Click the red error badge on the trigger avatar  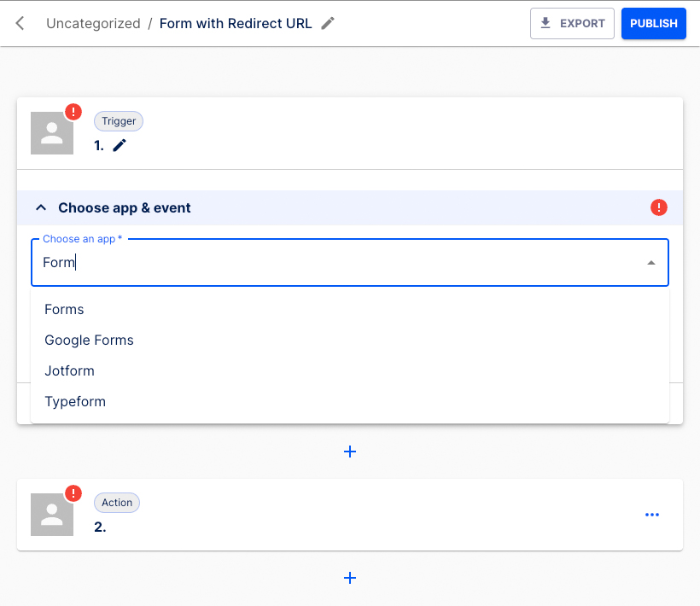(x=73, y=111)
